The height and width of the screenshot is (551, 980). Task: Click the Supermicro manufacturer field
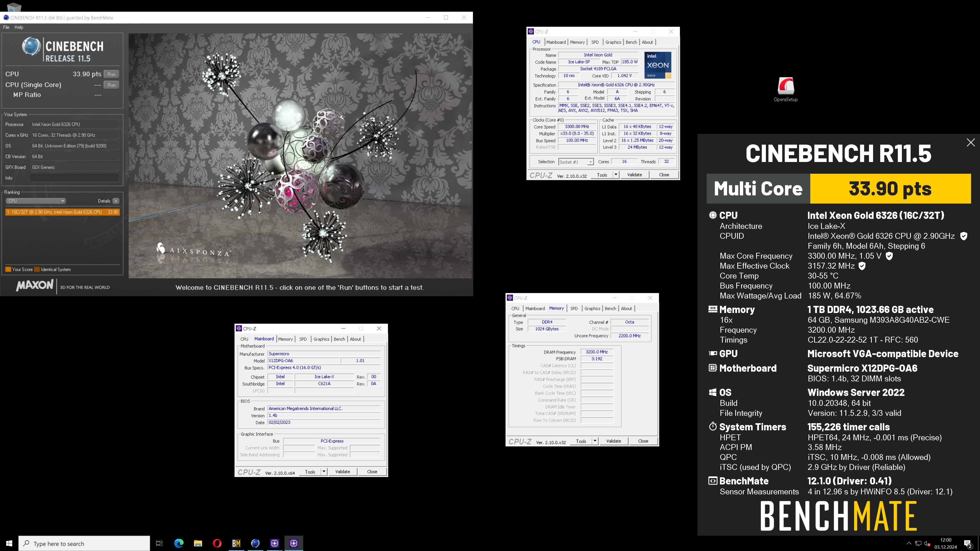324,354
